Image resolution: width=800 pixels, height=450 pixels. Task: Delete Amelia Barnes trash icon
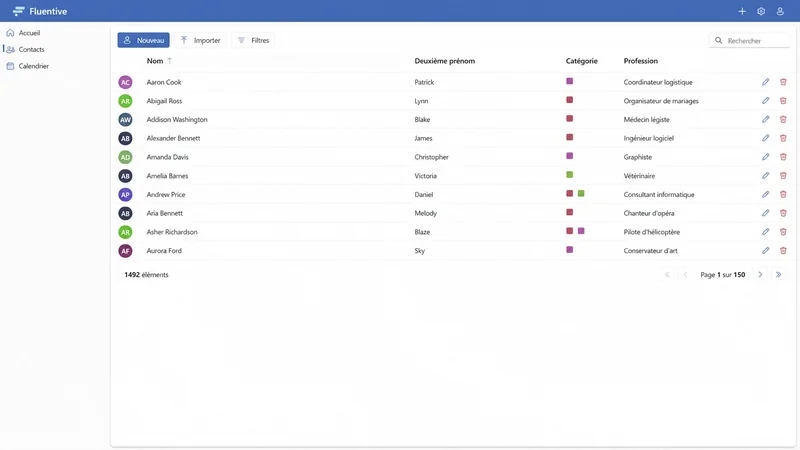[783, 176]
